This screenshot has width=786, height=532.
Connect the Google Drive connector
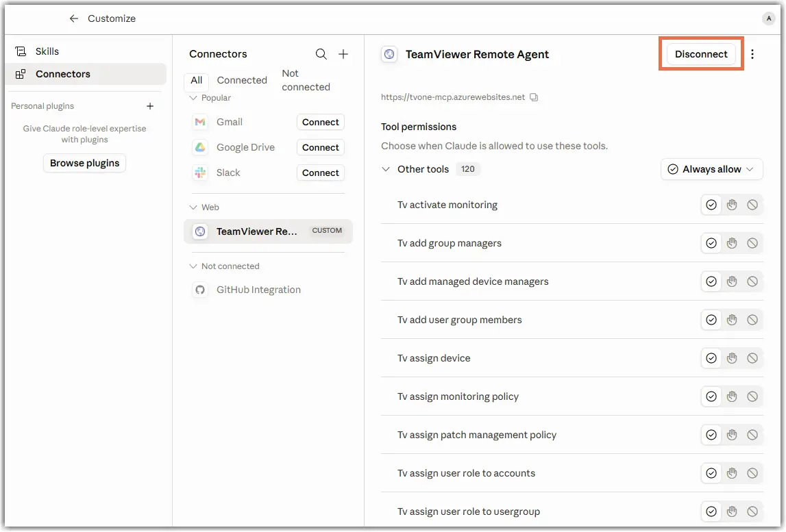[320, 147]
